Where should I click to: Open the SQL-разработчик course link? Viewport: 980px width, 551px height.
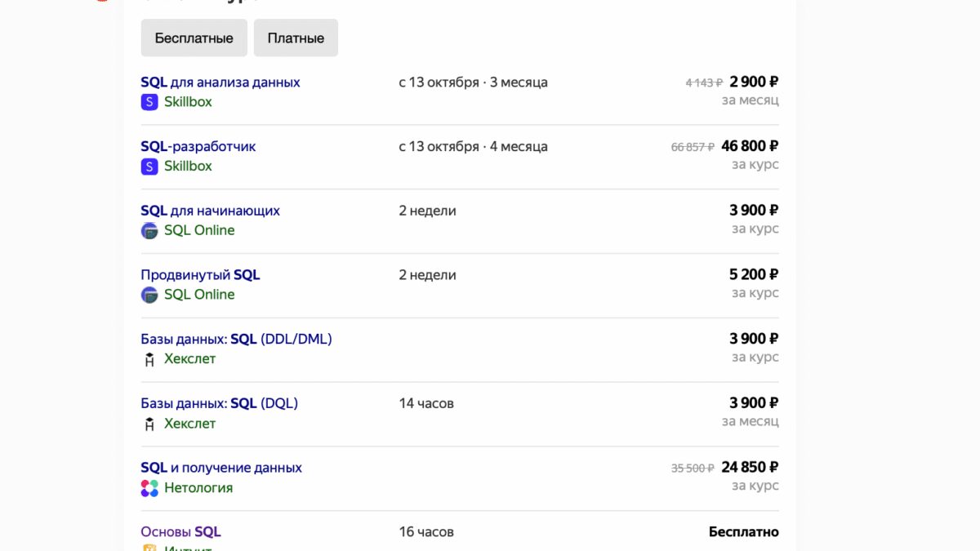click(198, 147)
